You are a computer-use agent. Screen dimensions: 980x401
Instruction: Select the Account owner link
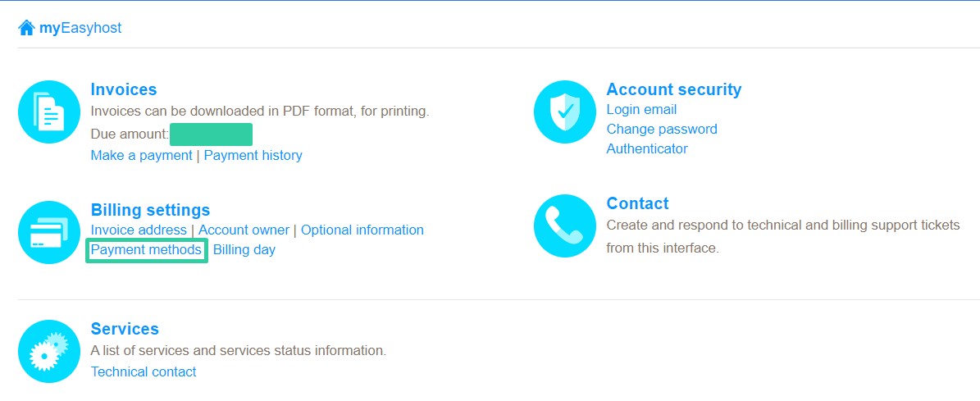click(244, 230)
